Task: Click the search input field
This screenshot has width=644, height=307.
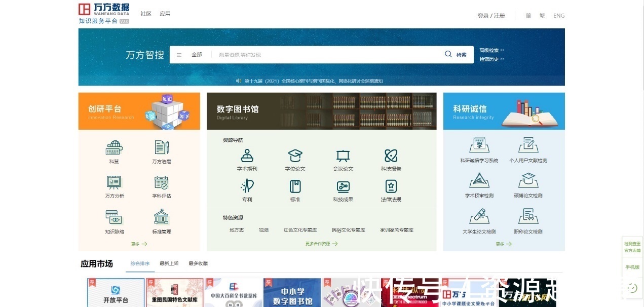Action: (x=324, y=55)
